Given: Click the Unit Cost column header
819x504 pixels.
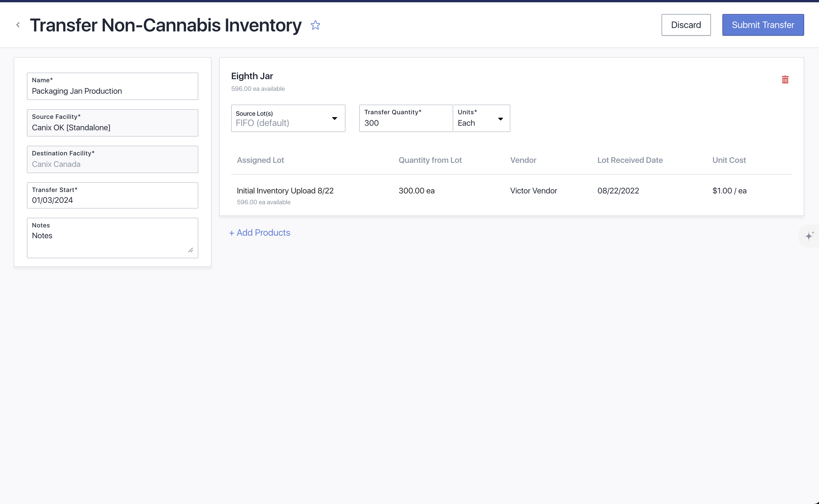Looking at the screenshot, I should pyautogui.click(x=729, y=160).
